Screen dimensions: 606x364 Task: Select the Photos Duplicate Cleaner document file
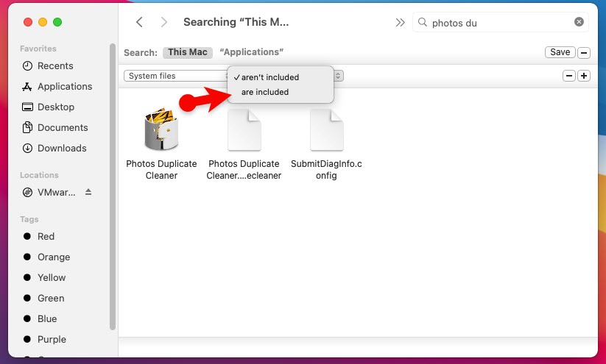[x=244, y=130]
